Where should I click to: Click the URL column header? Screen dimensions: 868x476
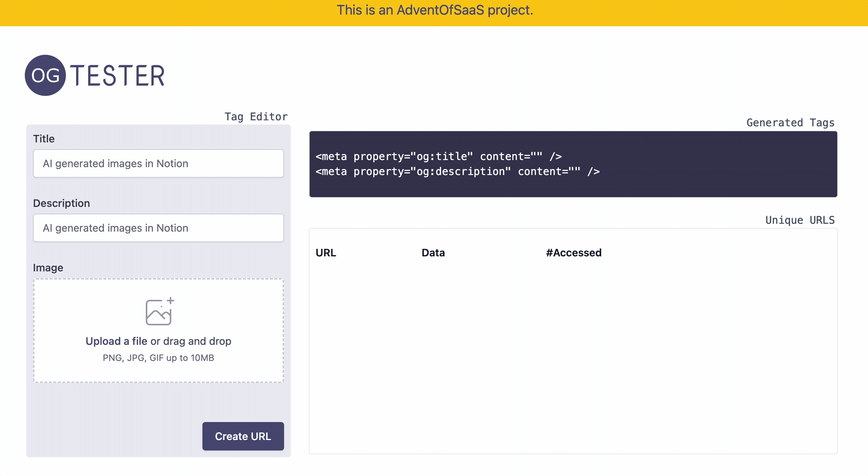tap(325, 253)
